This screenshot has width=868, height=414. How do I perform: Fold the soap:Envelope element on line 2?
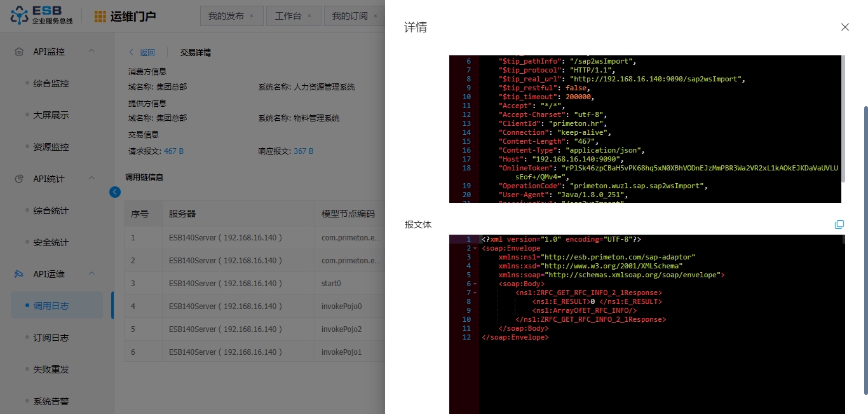click(x=476, y=249)
